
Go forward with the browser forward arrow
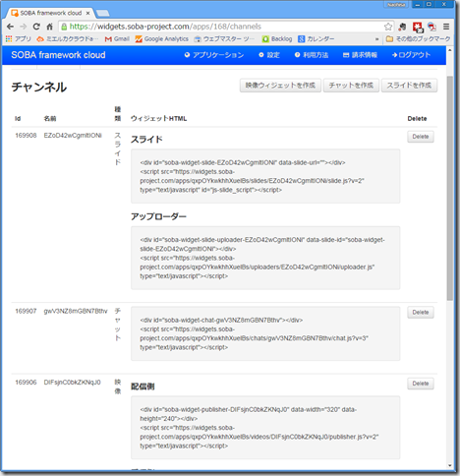pyautogui.click(x=24, y=27)
